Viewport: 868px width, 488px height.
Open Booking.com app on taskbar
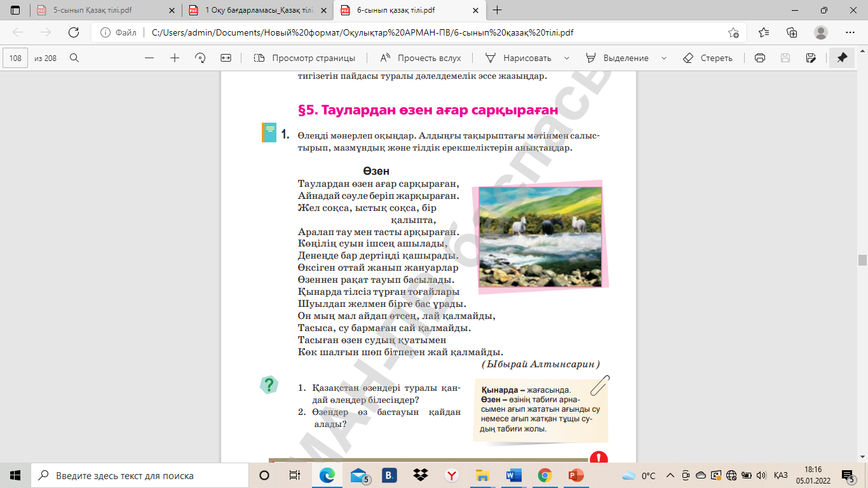coord(389,475)
